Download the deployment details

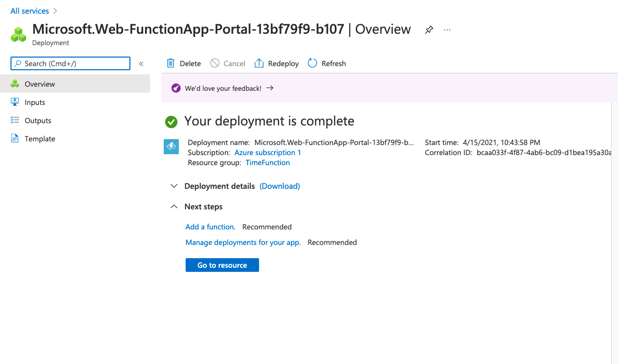tap(280, 186)
